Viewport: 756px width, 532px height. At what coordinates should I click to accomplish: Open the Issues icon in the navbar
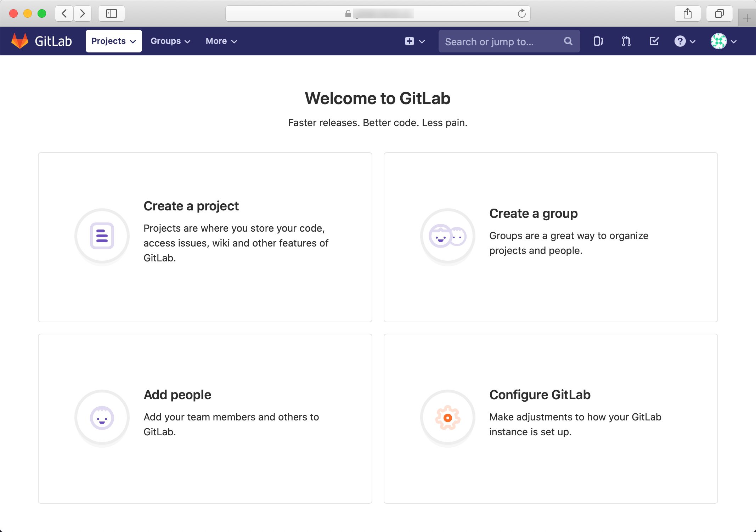[598, 41]
